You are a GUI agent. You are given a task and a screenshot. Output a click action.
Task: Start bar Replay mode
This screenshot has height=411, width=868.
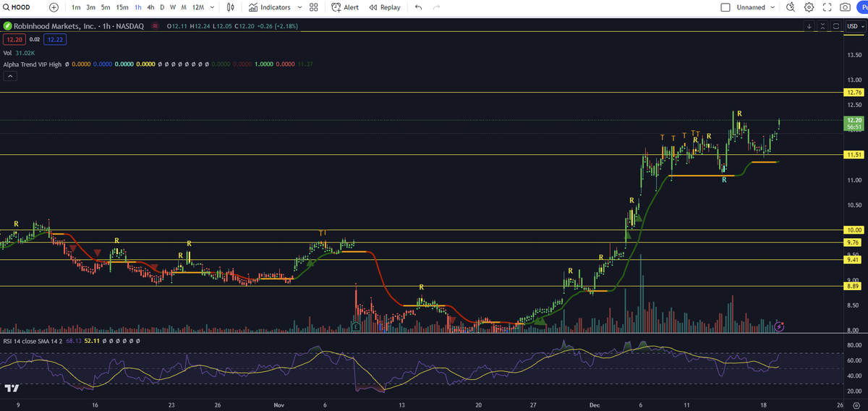click(384, 7)
